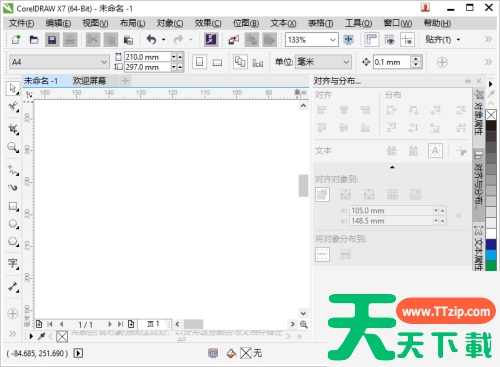The image size is (500, 367).
Task: Open a new document tab with plus
Action: click(125, 81)
